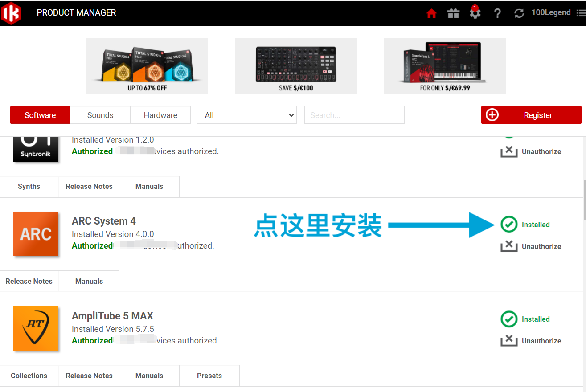Click the AmpliTube 5 MAX unauthorize icon
This screenshot has width=586, height=392.
509,341
